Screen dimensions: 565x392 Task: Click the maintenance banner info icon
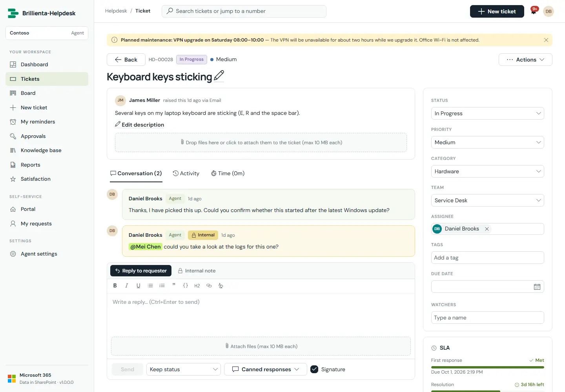115,40
